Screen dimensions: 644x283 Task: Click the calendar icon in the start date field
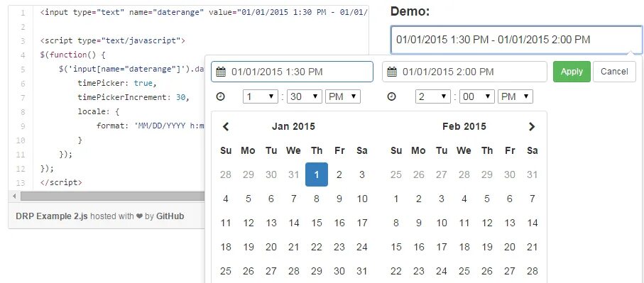click(x=221, y=72)
